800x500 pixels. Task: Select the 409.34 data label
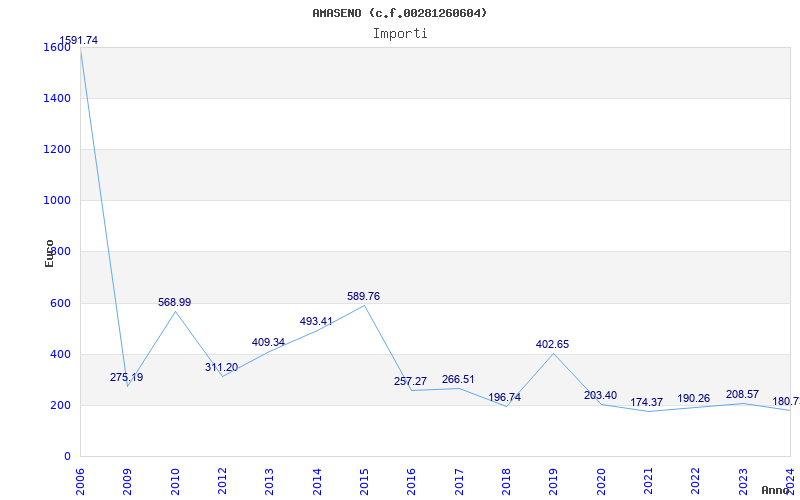pyautogui.click(x=268, y=342)
